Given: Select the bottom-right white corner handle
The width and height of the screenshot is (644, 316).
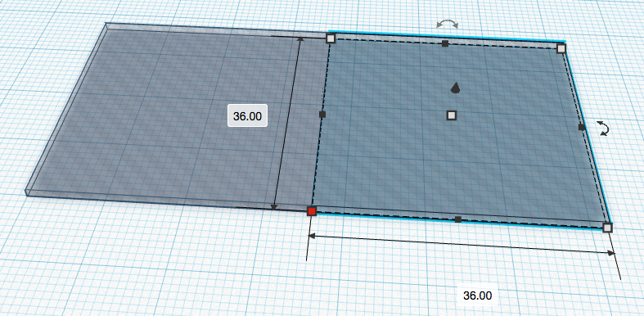Looking at the screenshot, I should [x=607, y=228].
